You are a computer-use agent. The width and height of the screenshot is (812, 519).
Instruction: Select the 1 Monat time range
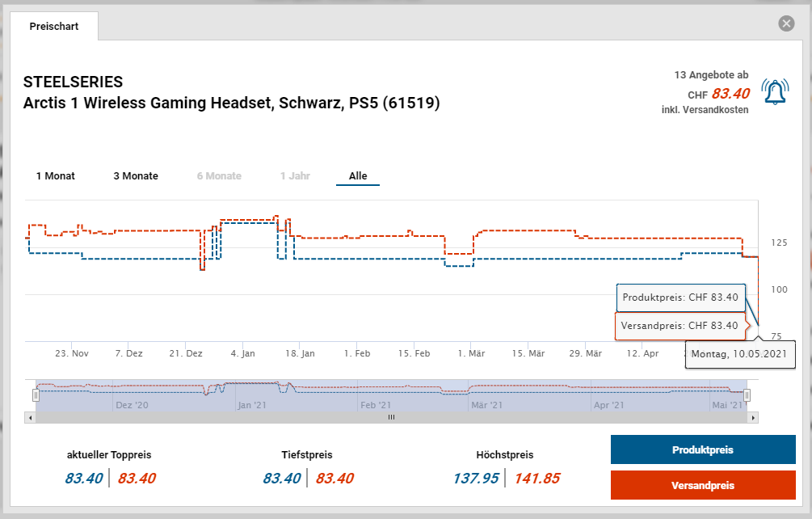[56, 176]
